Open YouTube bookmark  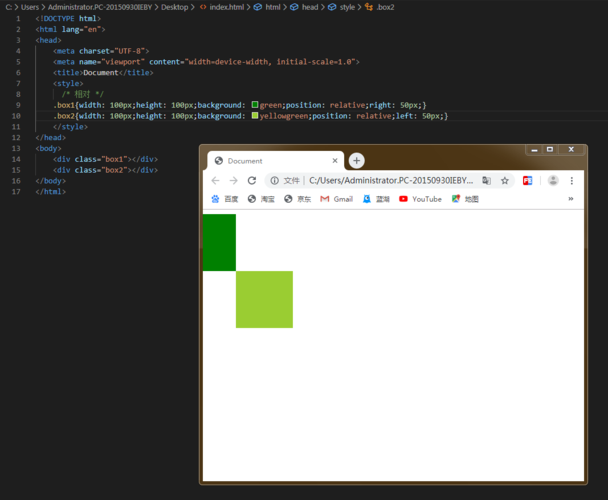(420, 199)
